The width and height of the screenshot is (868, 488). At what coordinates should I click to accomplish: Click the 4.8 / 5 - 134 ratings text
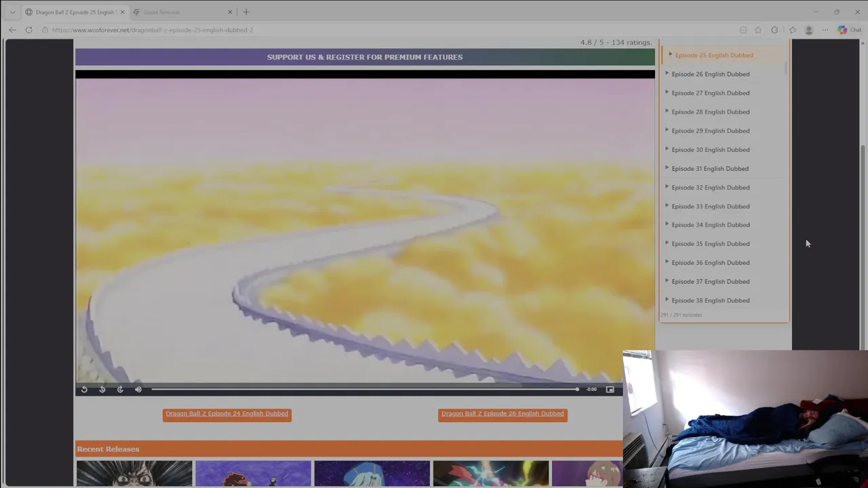pyautogui.click(x=616, y=42)
